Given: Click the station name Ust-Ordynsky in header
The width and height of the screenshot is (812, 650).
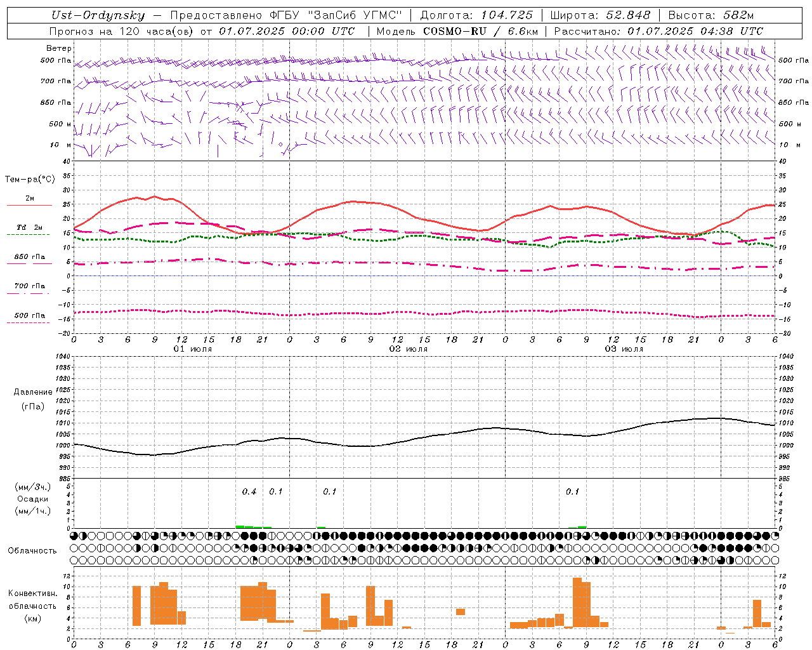Looking at the screenshot, I should [x=98, y=15].
